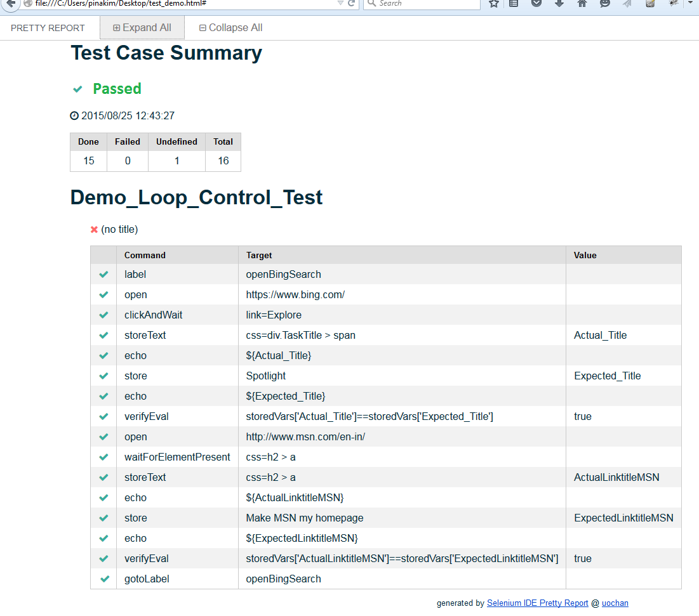Open the Firefox Home page icon

[582, 4]
